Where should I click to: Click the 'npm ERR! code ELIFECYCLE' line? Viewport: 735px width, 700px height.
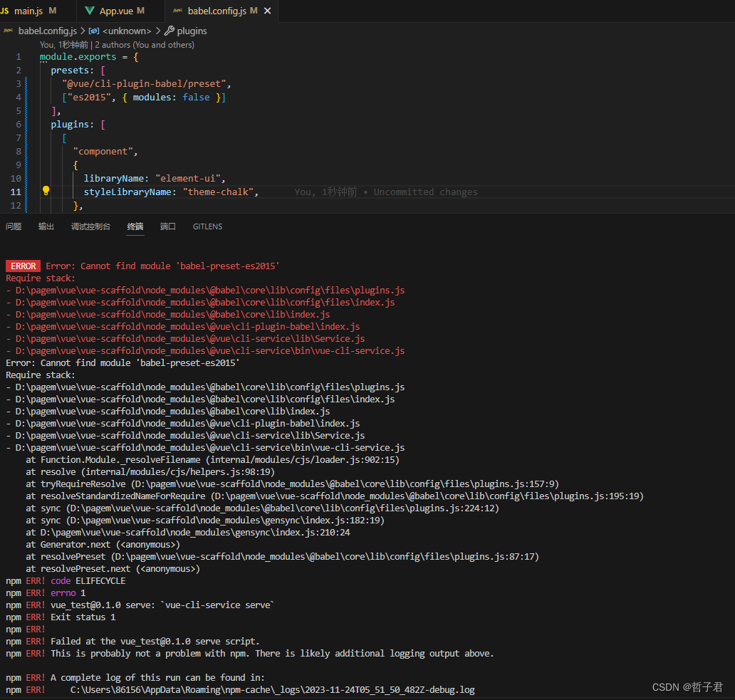(66, 581)
